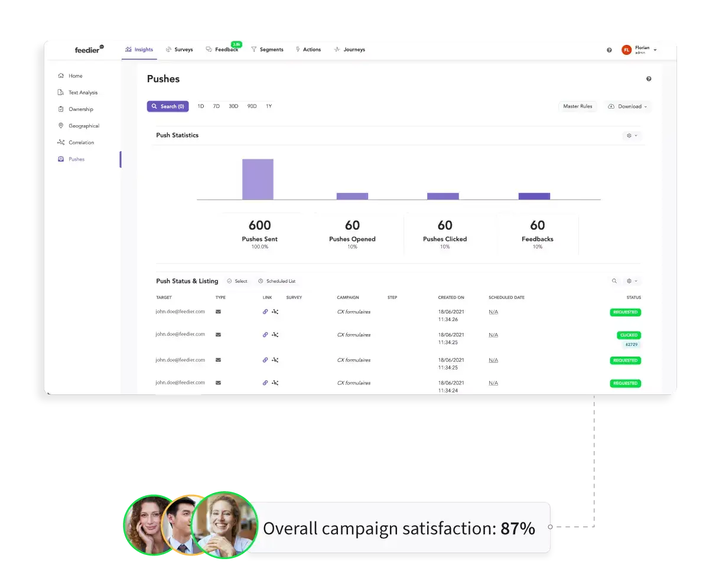Click N/A scheduled date in 11:34:26 row

tap(493, 312)
